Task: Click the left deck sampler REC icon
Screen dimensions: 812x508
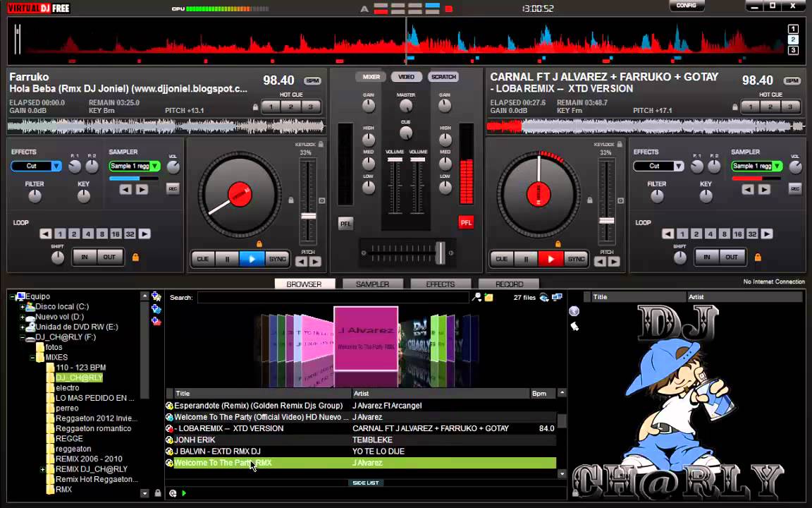Action: coord(173,188)
